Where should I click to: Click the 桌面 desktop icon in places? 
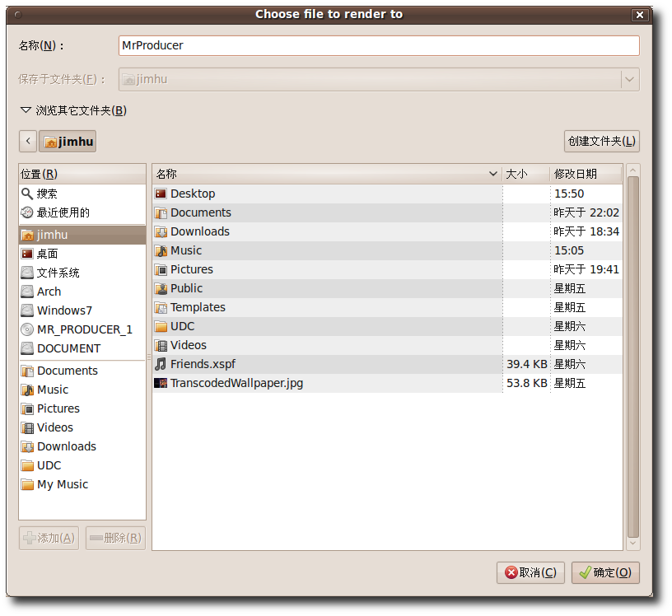(27, 254)
